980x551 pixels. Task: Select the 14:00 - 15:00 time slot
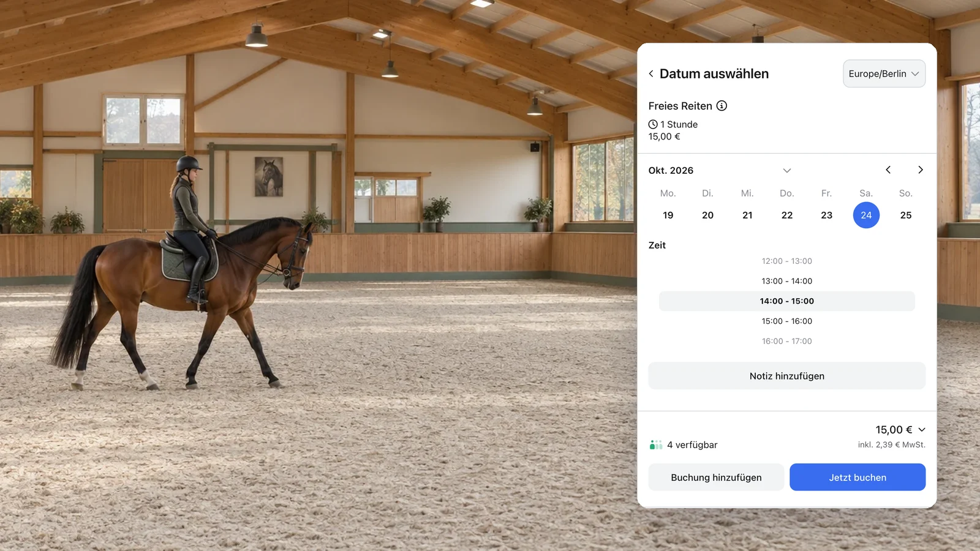point(787,301)
